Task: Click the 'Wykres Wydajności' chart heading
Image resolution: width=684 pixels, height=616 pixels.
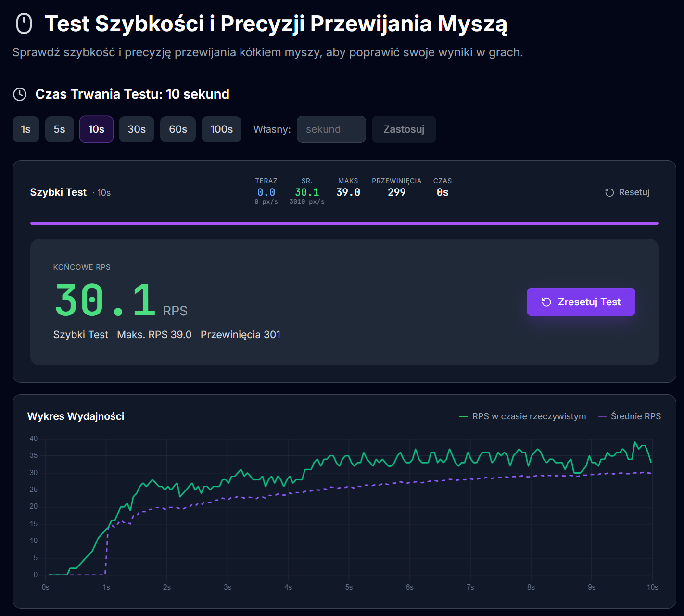Action: (x=76, y=416)
